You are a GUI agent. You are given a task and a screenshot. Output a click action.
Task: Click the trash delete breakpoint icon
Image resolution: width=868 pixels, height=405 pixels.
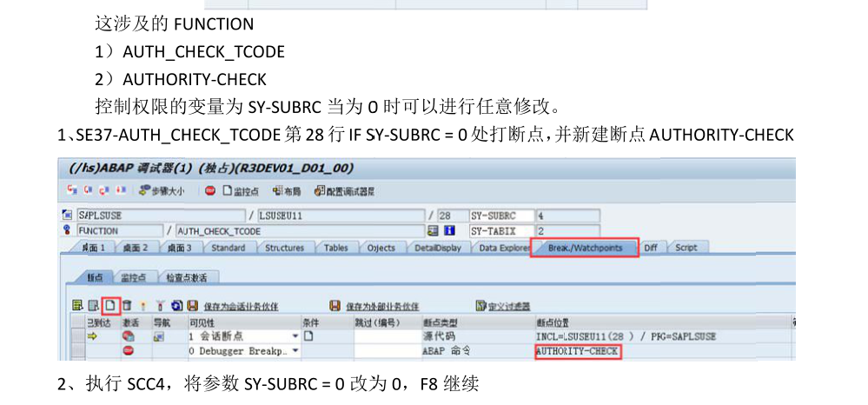pyautogui.click(x=128, y=306)
